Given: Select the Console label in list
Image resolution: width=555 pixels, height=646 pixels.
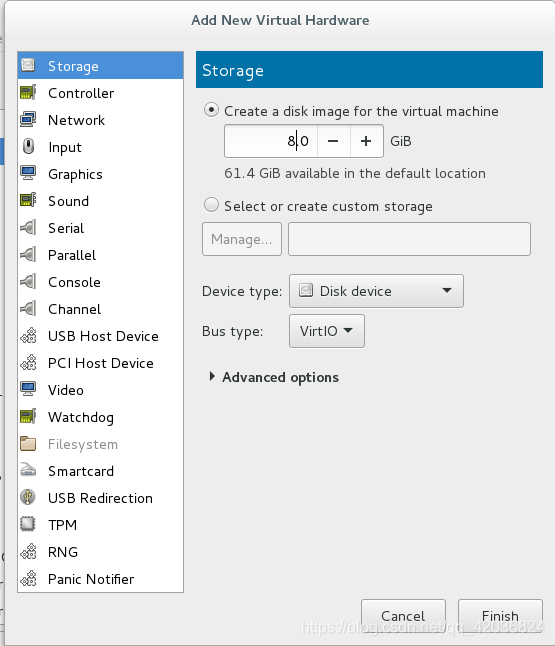Looking at the screenshot, I should 74,282.
